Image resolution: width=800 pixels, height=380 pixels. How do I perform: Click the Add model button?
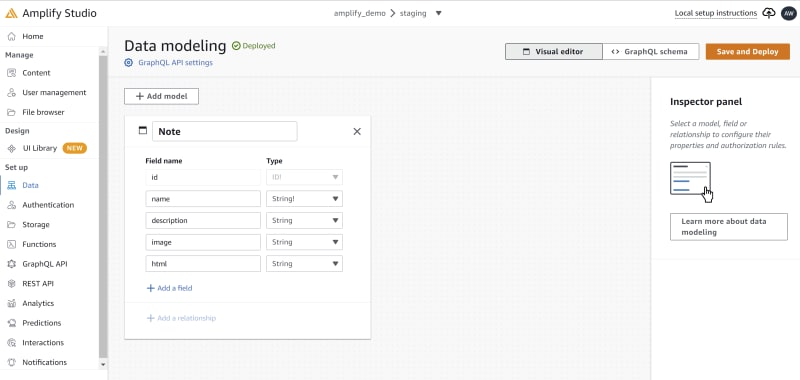pyautogui.click(x=161, y=96)
